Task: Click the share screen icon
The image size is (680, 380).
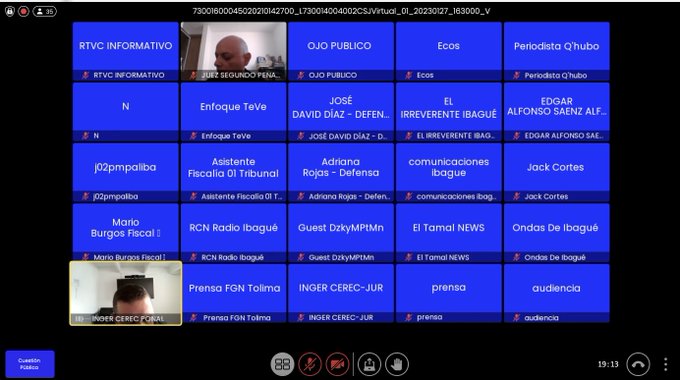Action: [x=369, y=364]
